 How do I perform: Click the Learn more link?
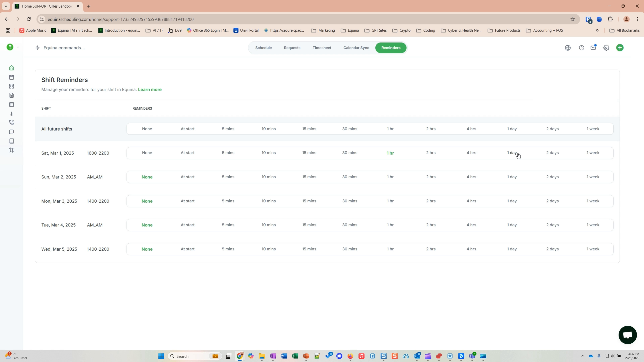pyautogui.click(x=149, y=89)
